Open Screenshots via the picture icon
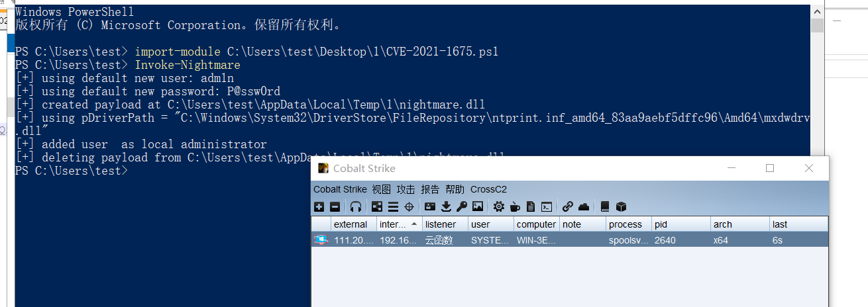The width and height of the screenshot is (868, 307). tap(478, 206)
